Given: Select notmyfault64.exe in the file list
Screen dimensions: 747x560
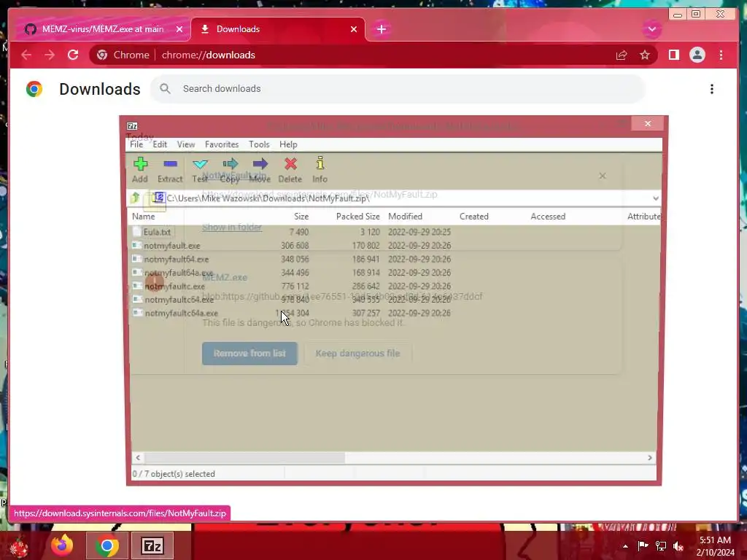Looking at the screenshot, I should pyautogui.click(x=292, y=259).
